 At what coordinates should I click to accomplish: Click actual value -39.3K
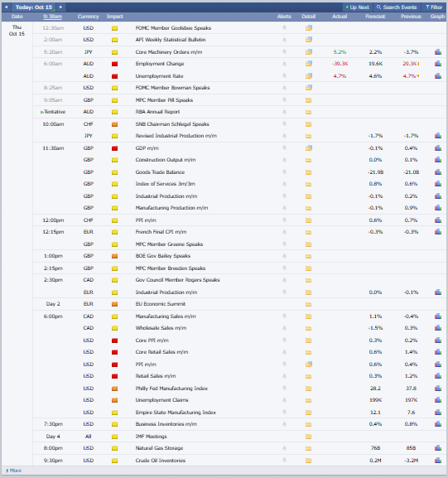pyautogui.click(x=340, y=64)
